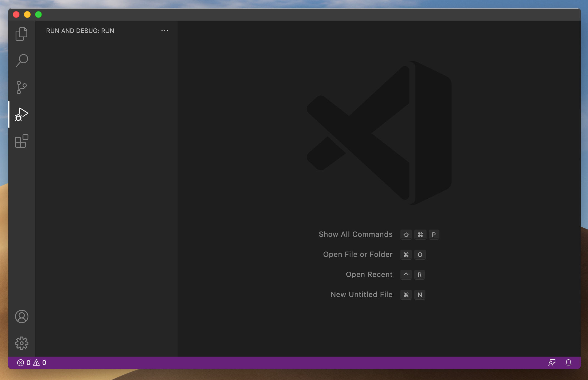588x380 pixels.
Task: Create a New Untitled File
Action: tap(361, 294)
